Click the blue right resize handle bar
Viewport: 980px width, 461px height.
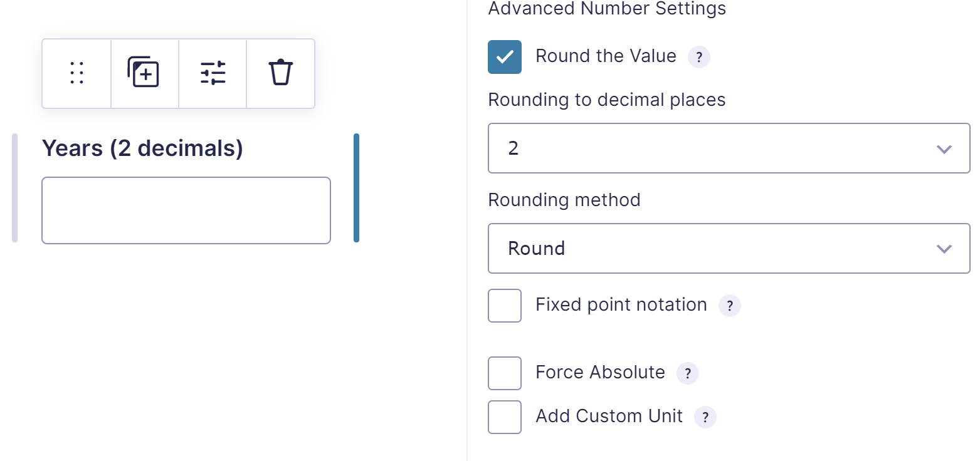point(356,188)
